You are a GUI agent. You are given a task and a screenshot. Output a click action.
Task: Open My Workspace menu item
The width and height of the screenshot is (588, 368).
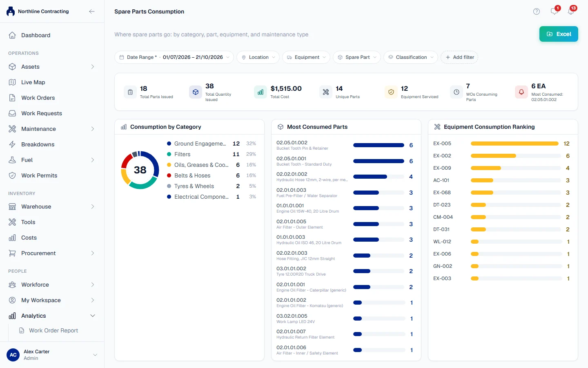coord(52,300)
